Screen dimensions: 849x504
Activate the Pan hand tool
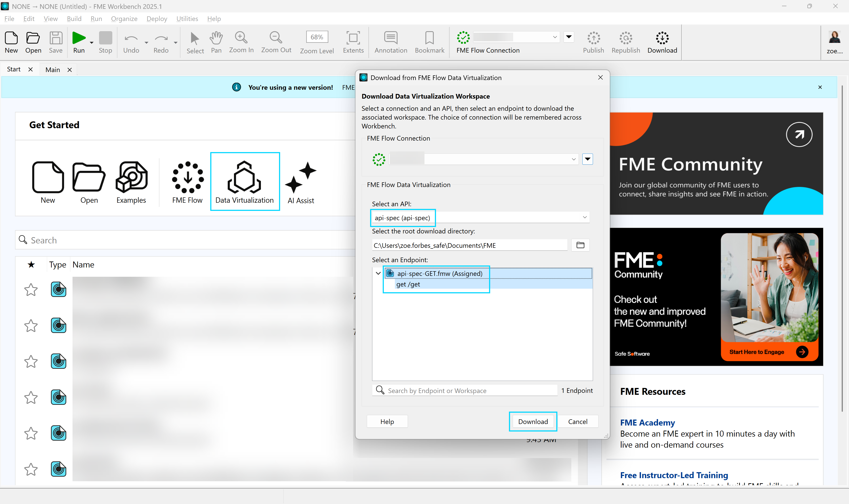[216, 38]
